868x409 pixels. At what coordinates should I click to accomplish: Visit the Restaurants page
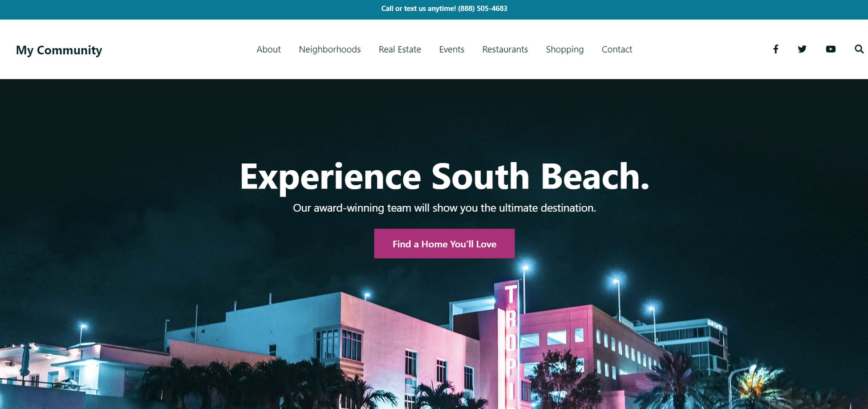point(505,49)
